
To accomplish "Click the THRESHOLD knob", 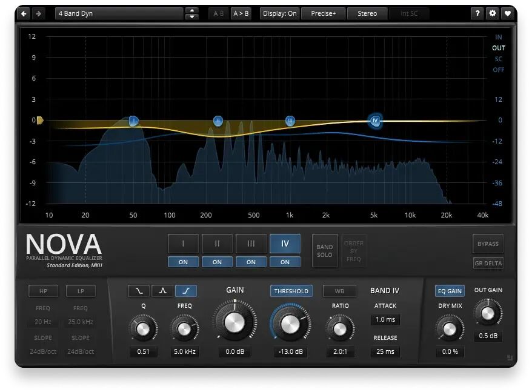I will (290, 324).
